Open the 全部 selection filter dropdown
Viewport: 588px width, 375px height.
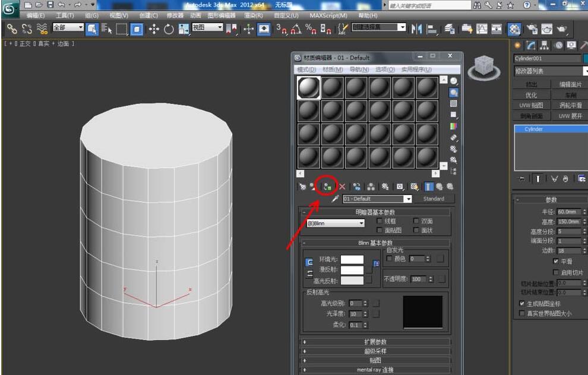(68, 27)
